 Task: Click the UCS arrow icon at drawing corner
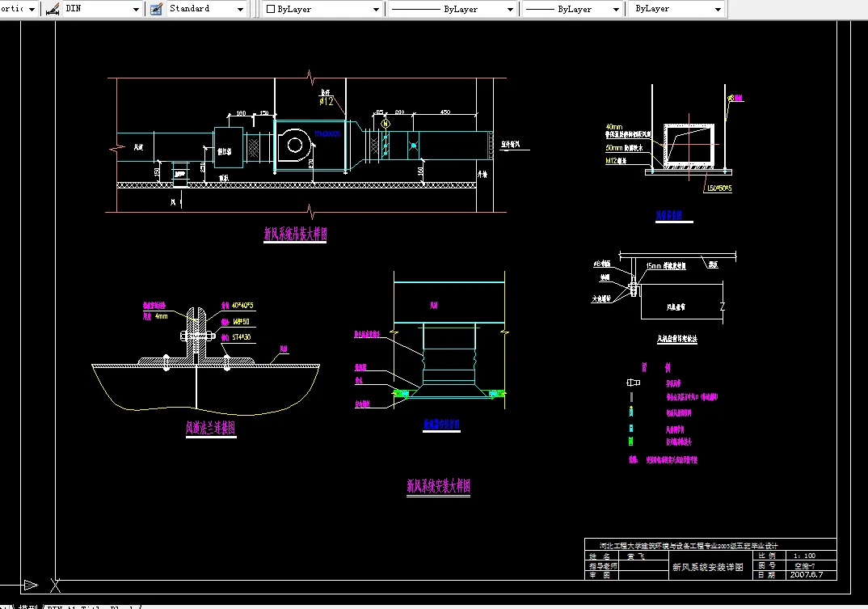point(31,585)
